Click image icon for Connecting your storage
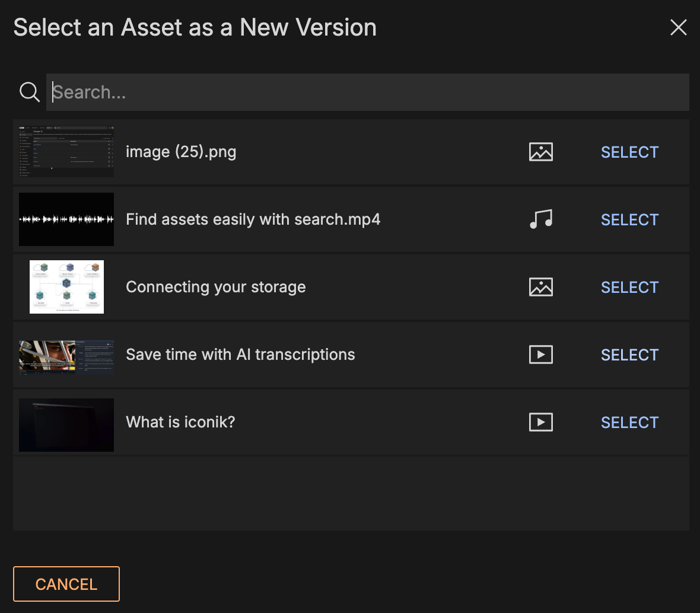This screenshot has width=700, height=613. 540,288
